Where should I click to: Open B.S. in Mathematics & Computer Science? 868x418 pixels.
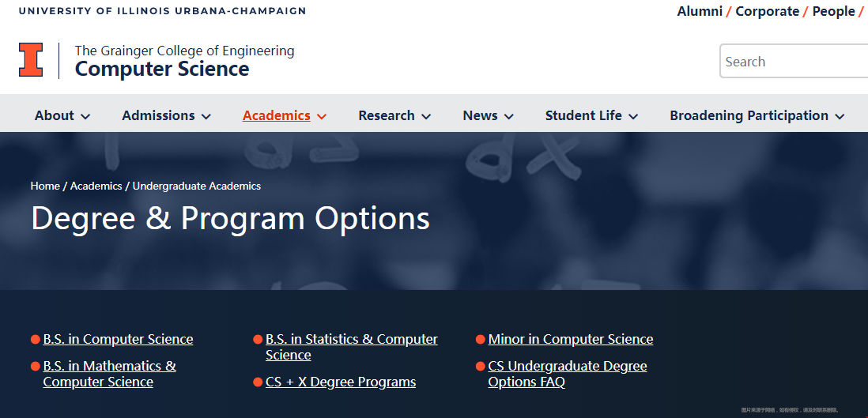[110, 374]
